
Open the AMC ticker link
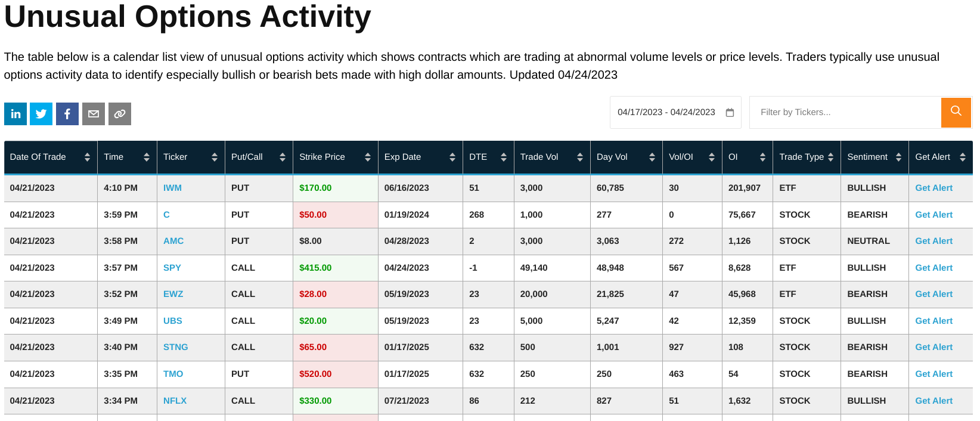[x=173, y=241]
